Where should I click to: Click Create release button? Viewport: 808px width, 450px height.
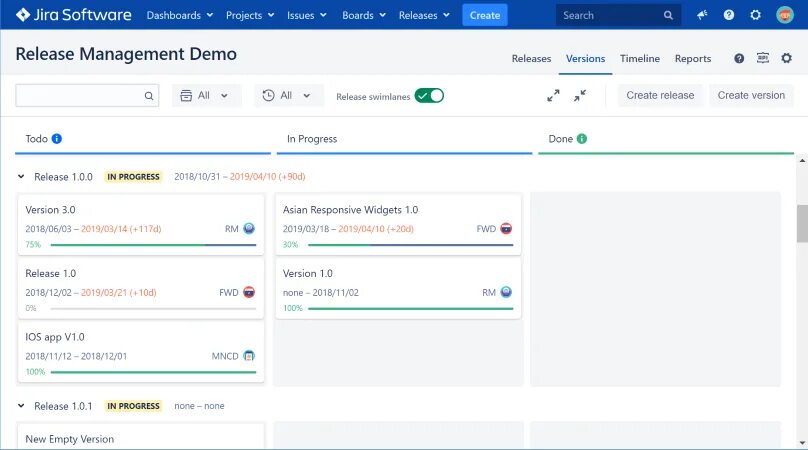click(x=660, y=95)
